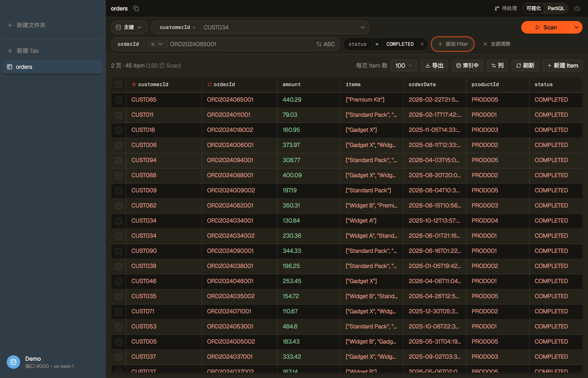The image size is (588, 378).
Task: Open the 主键 key dropdown
Action: pyautogui.click(x=129, y=27)
